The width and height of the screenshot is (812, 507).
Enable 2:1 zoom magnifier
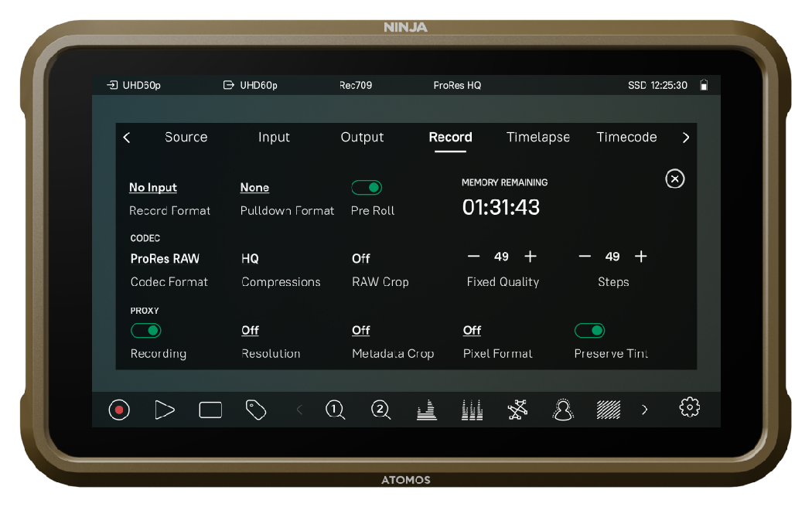(380, 410)
